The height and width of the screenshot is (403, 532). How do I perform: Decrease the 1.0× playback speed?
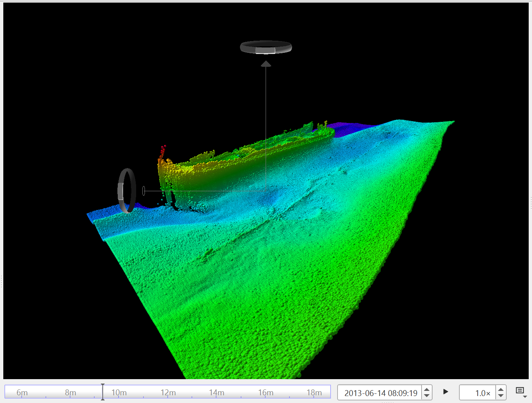pos(501,396)
